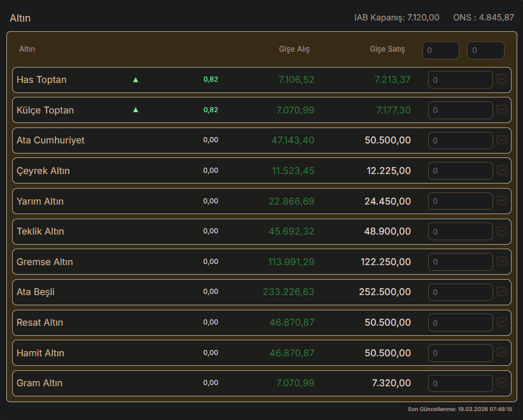Open the chart icon for Resat Altın
This screenshot has height=420, width=523.
click(x=502, y=322)
